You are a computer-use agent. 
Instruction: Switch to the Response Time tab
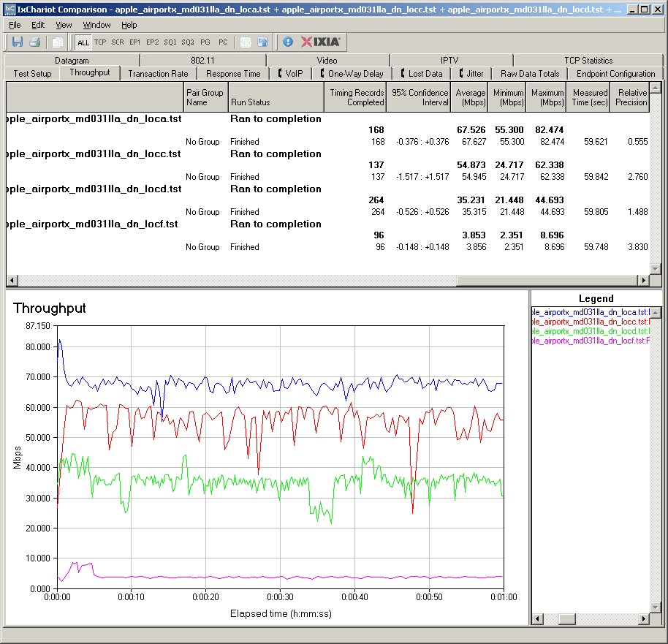pyautogui.click(x=233, y=74)
